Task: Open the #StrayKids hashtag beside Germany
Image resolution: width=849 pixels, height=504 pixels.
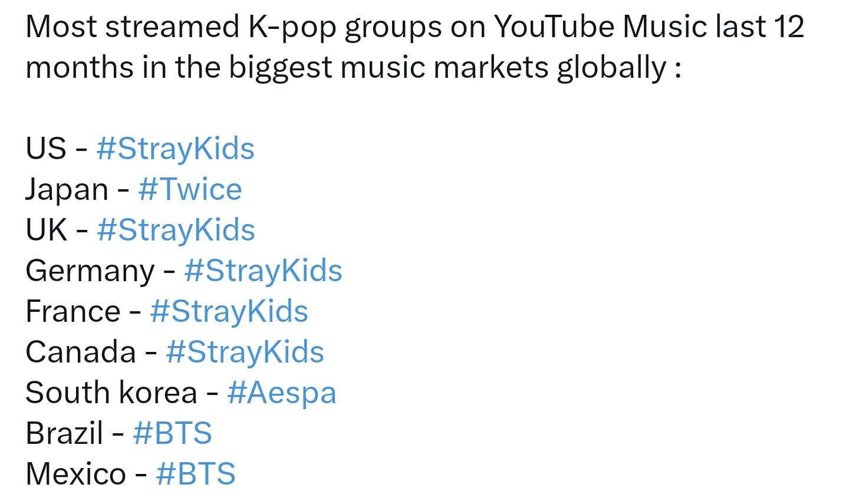Action: pos(264,271)
